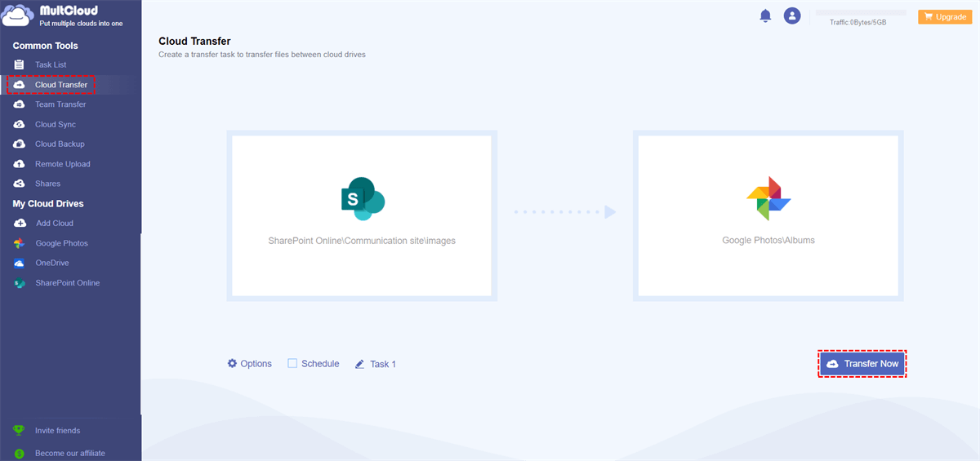This screenshot has height=461, width=980.
Task: Click the Options gear icon
Action: 232,363
